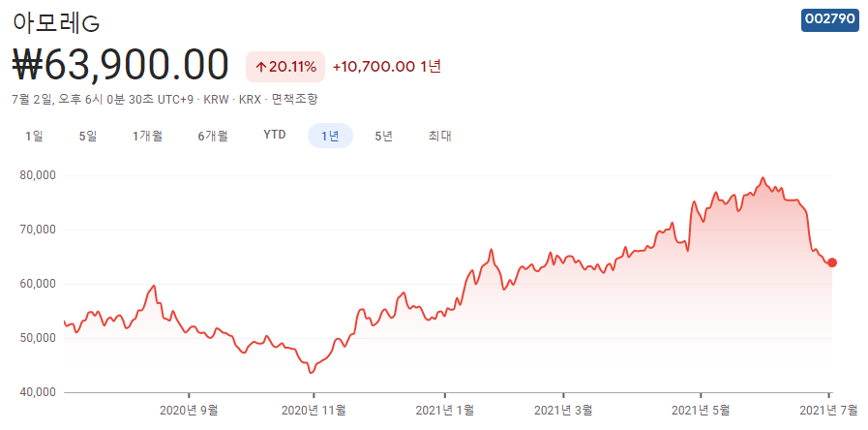Click the +10,700.00 1년 change text
This screenshot has height=430, width=868.
tap(386, 67)
